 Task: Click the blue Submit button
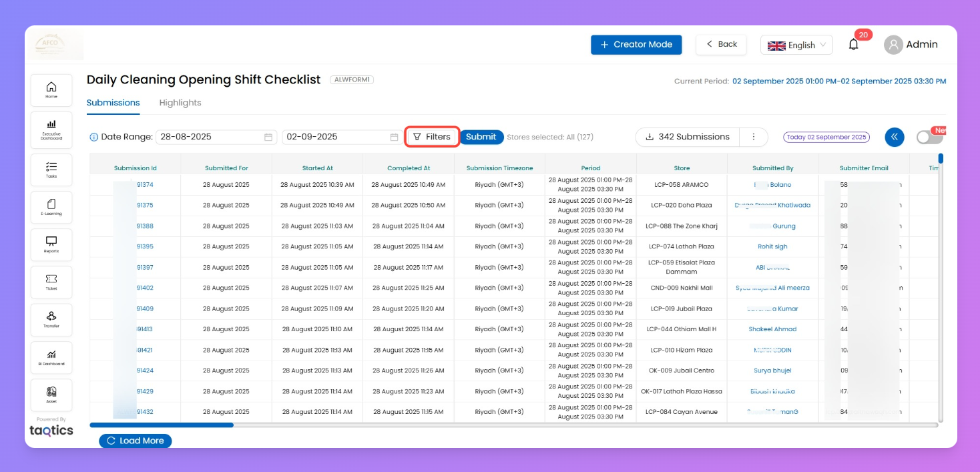click(x=481, y=137)
